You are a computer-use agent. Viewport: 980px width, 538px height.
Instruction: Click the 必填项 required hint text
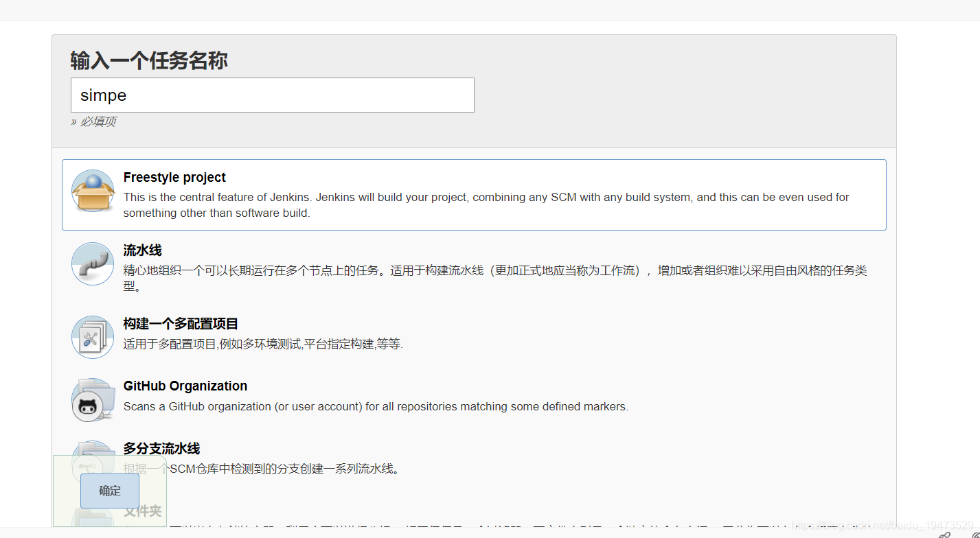(93, 121)
